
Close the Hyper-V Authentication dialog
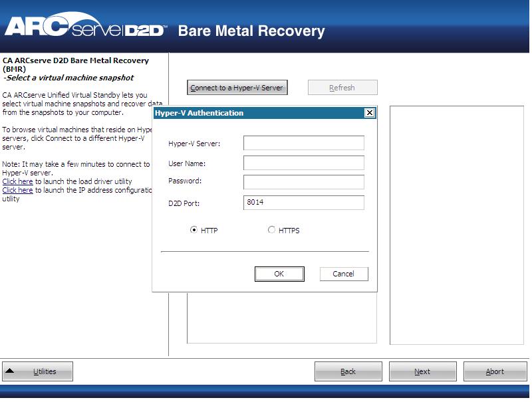[370, 113]
